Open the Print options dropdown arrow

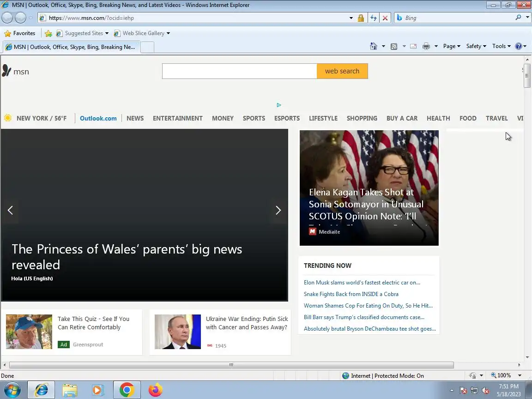coord(436,46)
